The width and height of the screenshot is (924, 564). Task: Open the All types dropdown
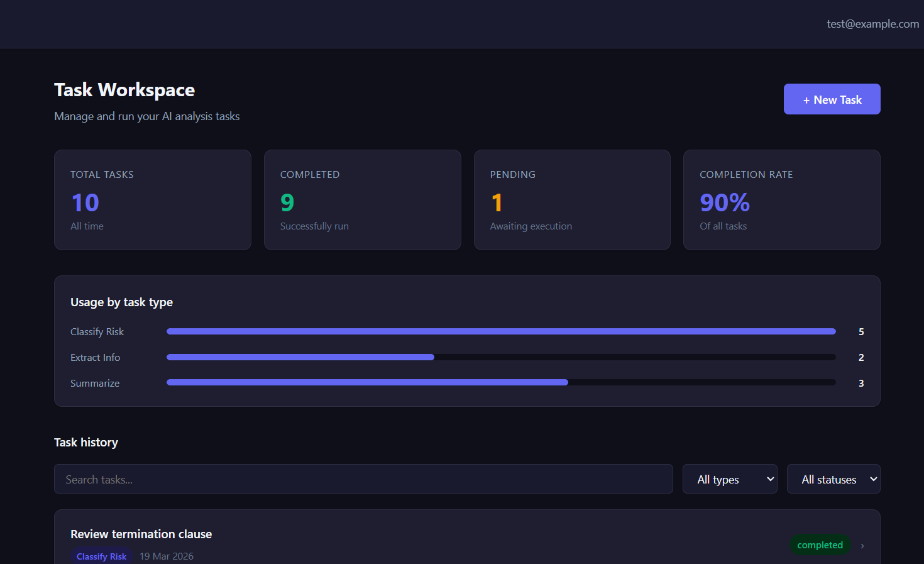(730, 479)
